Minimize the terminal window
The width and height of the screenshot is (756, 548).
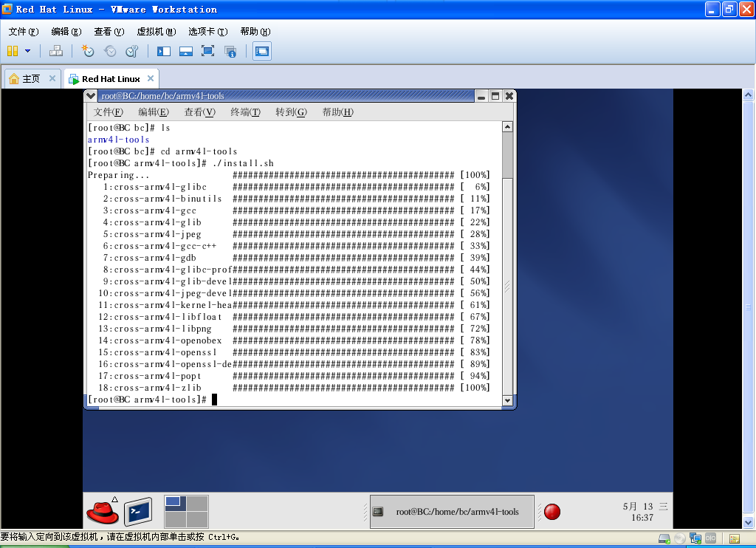(x=481, y=96)
